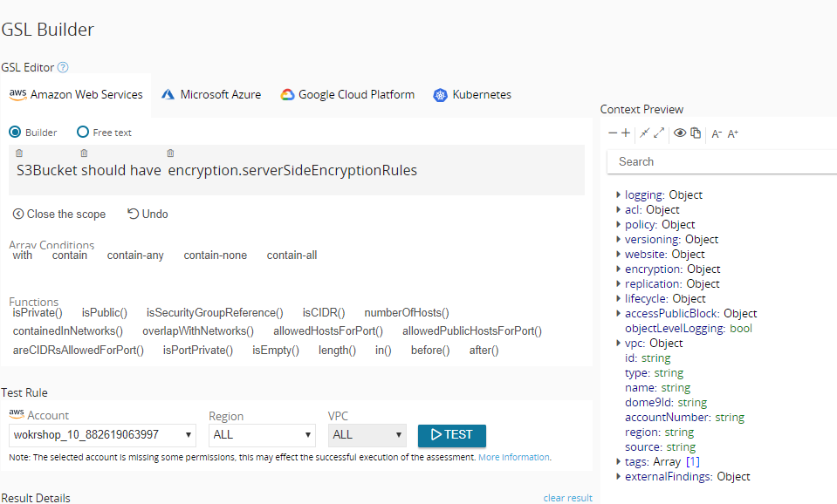This screenshot has width=837, height=504.
Task: Select the Builder radio button
Action: [15, 132]
